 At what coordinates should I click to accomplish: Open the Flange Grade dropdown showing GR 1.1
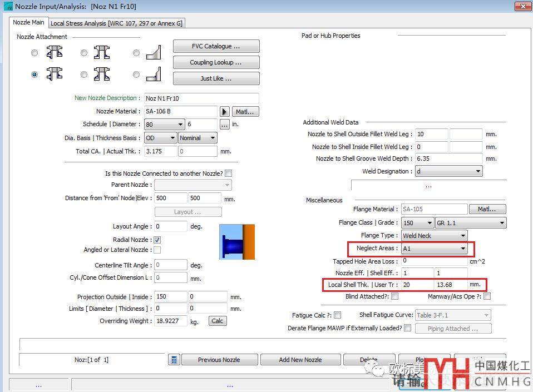(471, 223)
